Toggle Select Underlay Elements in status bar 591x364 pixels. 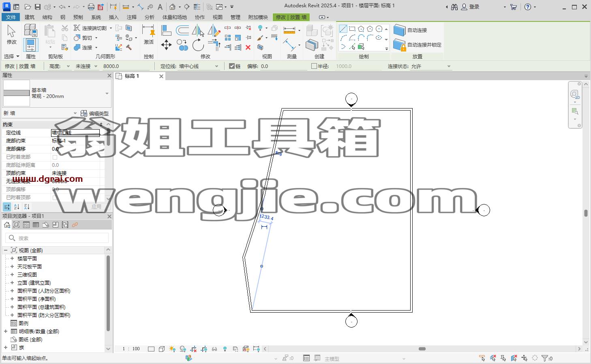click(x=492, y=358)
